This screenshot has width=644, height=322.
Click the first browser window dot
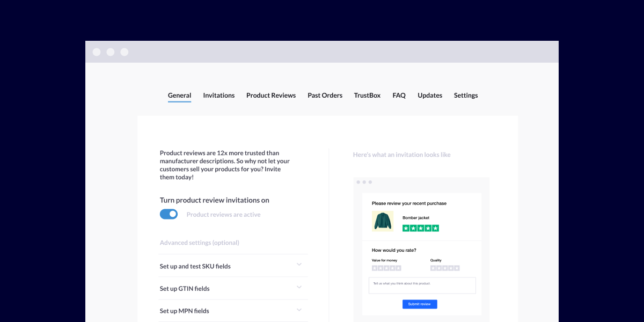97,52
